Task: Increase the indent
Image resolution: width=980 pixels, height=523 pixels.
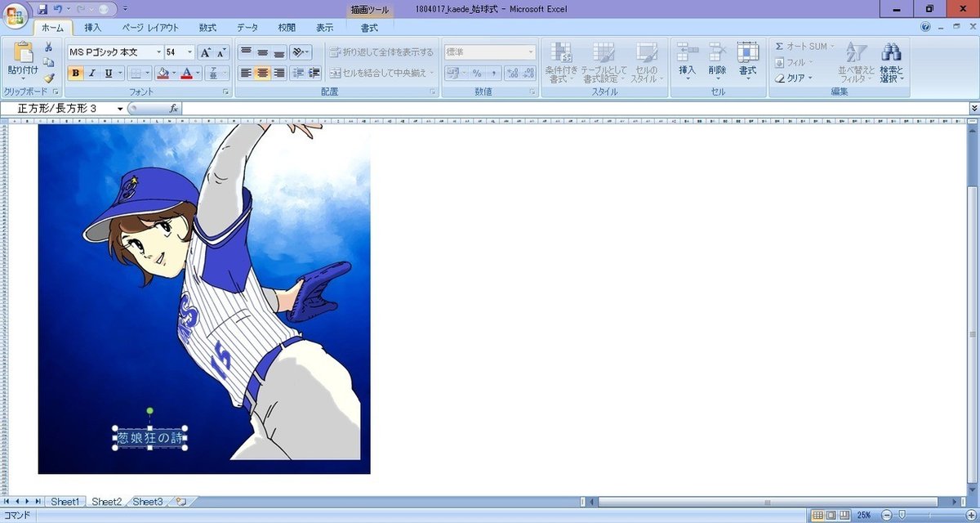Action: 314,73
